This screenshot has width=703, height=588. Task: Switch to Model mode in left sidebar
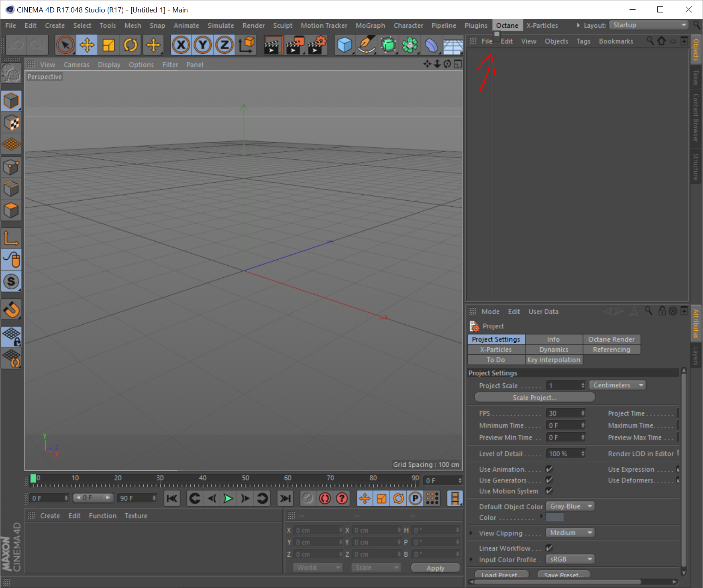pos(11,101)
